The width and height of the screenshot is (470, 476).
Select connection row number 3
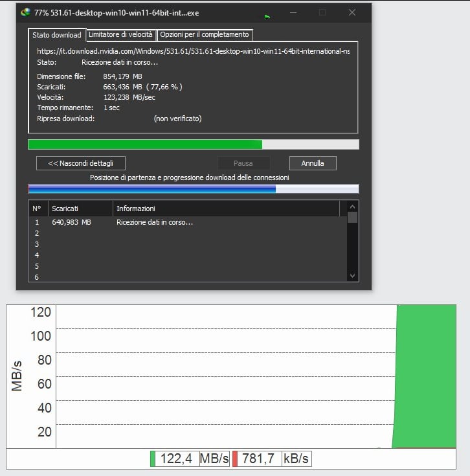188,244
